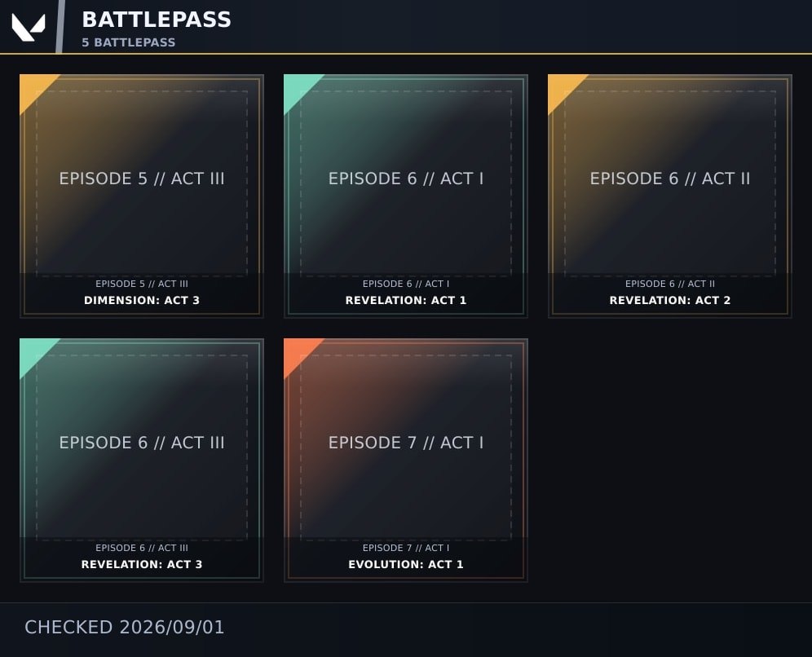Click the teal corner tag on Episode 6 Act I
Image resolution: width=812 pixels, height=657 pixels.
[x=298, y=88]
